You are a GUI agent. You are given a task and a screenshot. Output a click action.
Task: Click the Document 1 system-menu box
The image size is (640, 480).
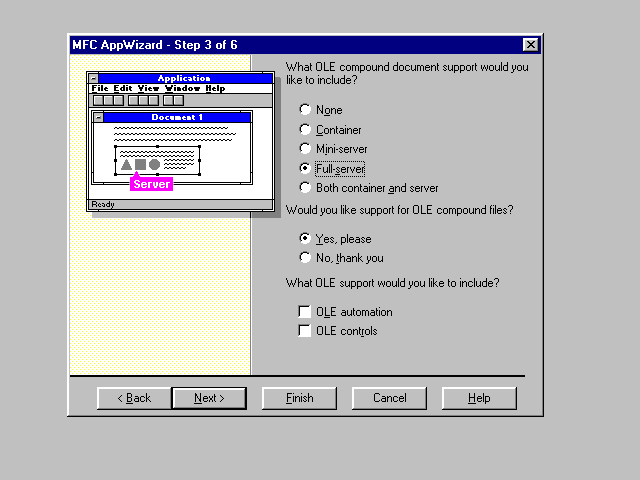(x=98, y=117)
